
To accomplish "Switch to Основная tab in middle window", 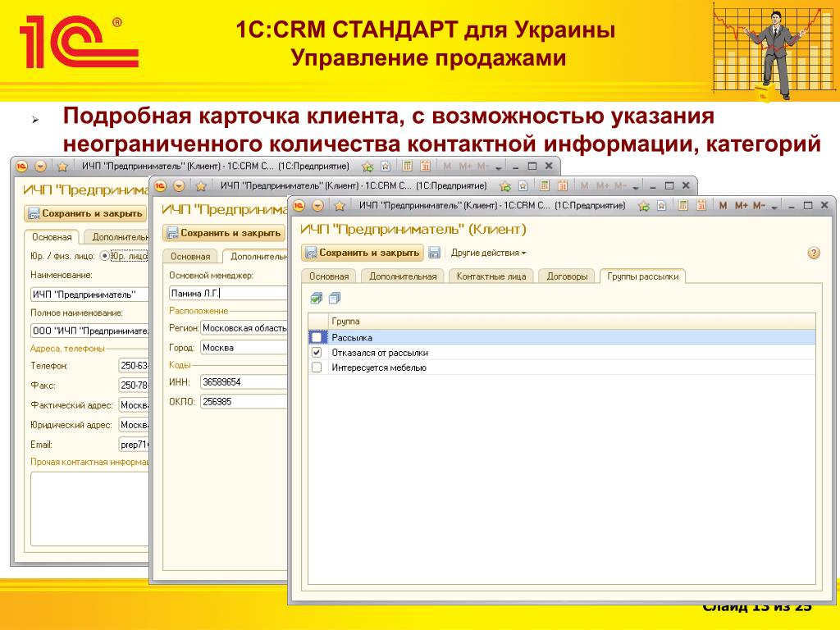I will click(190, 257).
